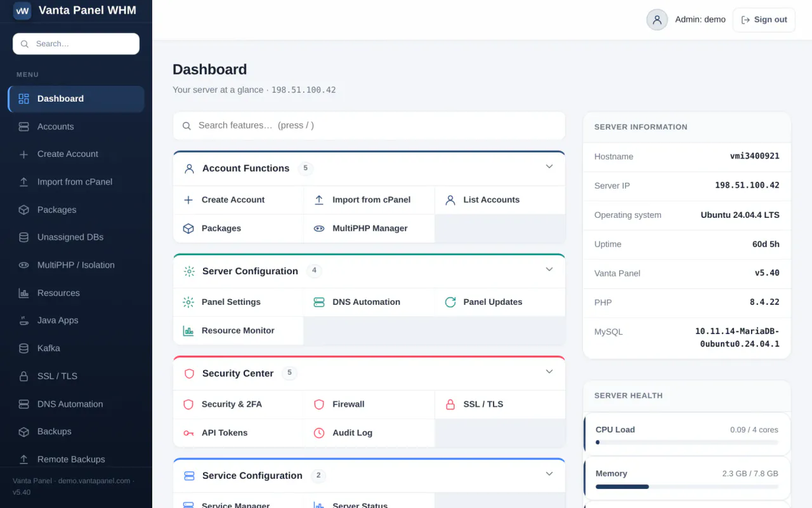This screenshot has width=812, height=508.
Task: Collapse the Service Configuration section chevron
Action: click(x=549, y=474)
